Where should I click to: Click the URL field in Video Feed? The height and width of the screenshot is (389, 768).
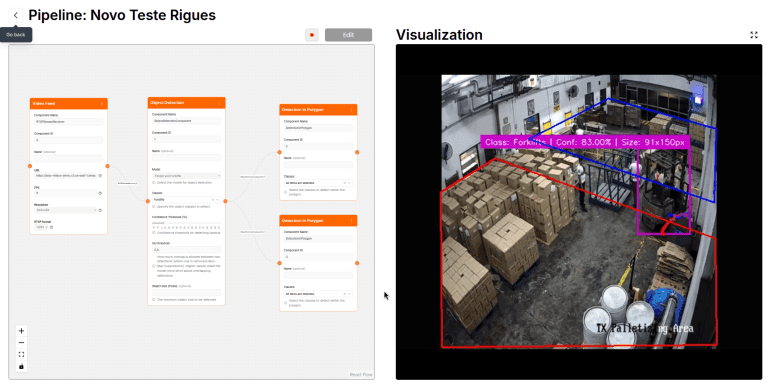click(65, 175)
